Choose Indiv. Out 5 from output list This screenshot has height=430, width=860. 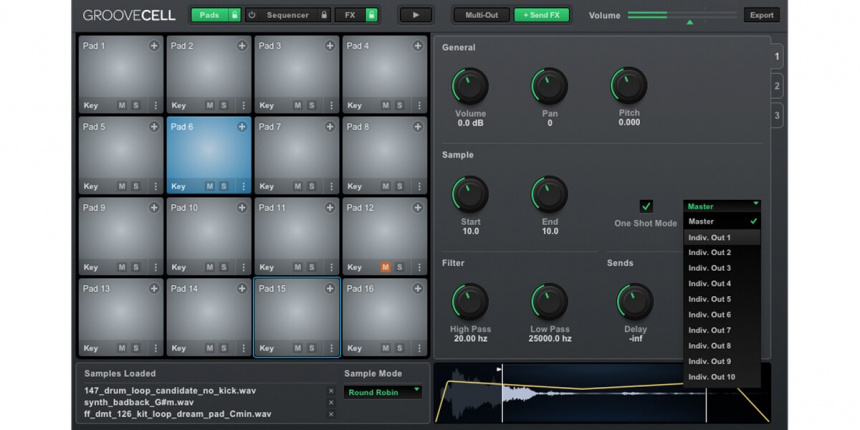point(722,299)
